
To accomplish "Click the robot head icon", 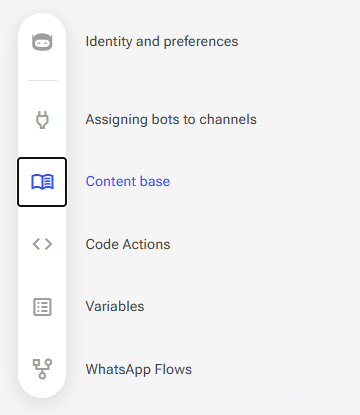I will coord(42,42).
